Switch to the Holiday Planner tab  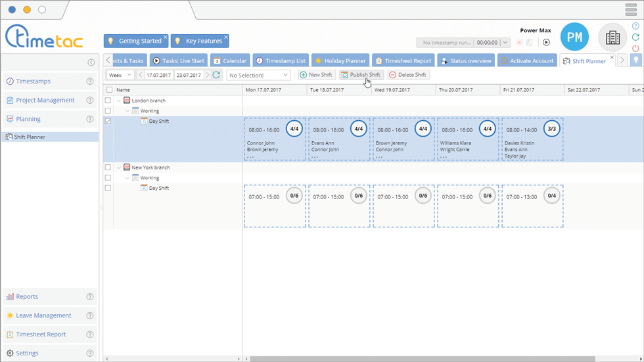340,61
